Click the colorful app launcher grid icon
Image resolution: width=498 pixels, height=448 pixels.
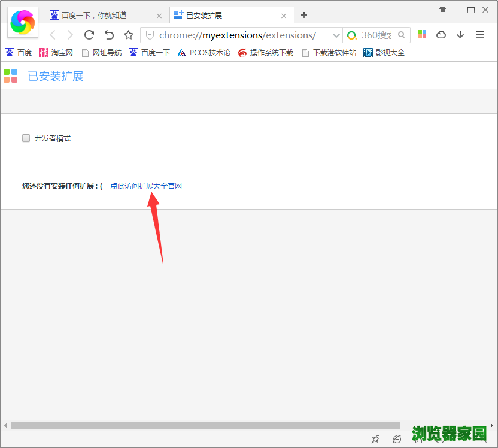422,35
